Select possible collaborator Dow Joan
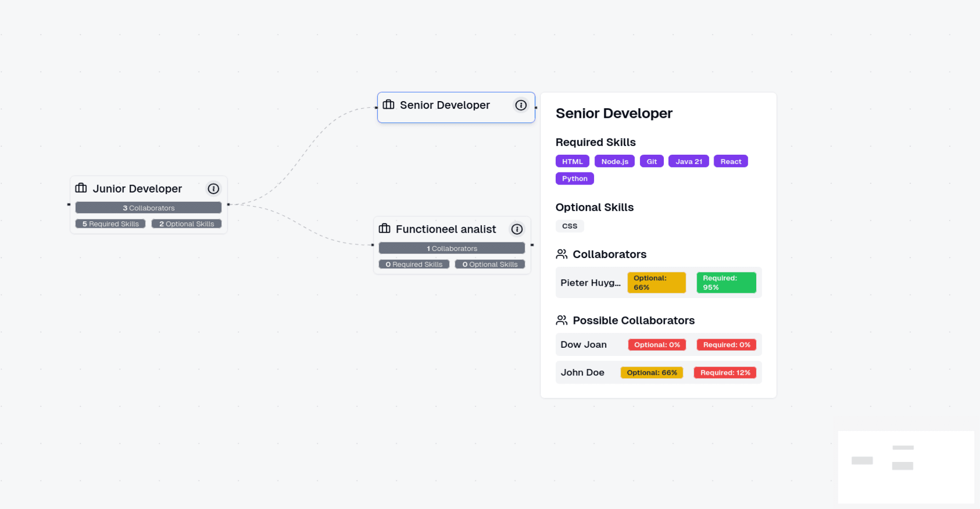The width and height of the screenshot is (980, 509). [x=583, y=345]
